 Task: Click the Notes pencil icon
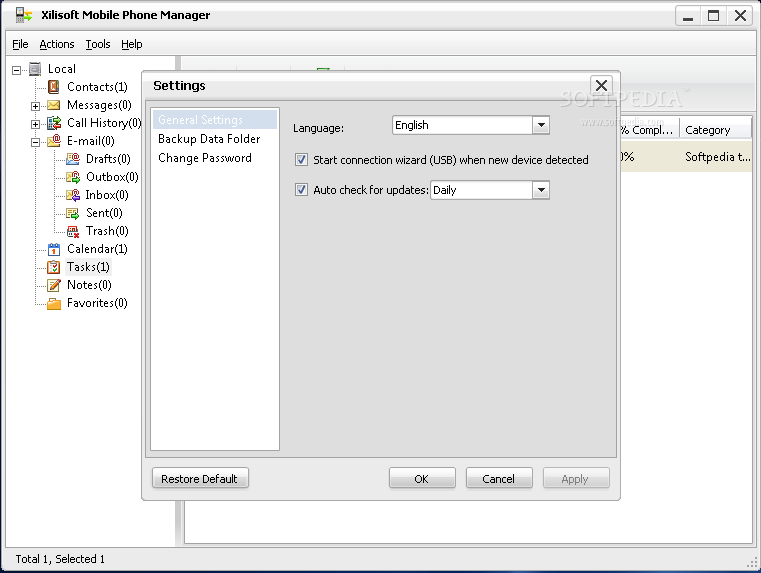coord(53,285)
